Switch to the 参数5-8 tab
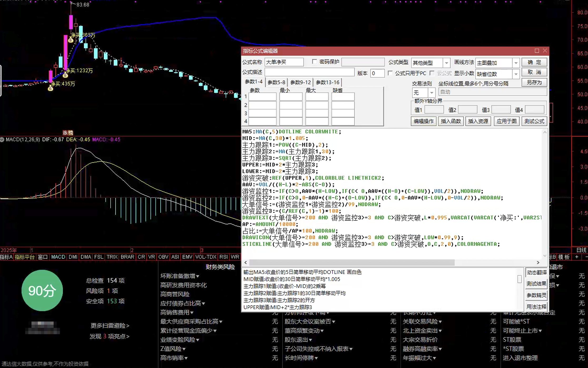Viewport: 588px width, 368px height. (276, 82)
